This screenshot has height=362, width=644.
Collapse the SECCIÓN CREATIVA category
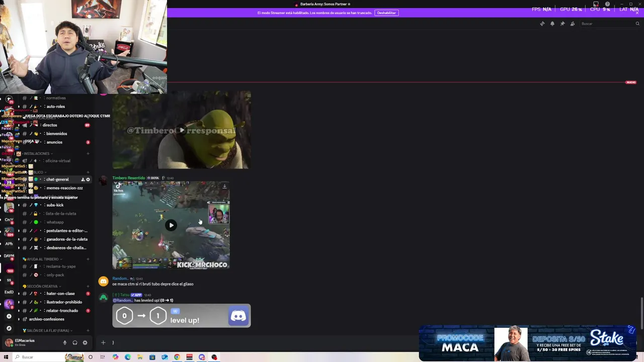coord(42,287)
